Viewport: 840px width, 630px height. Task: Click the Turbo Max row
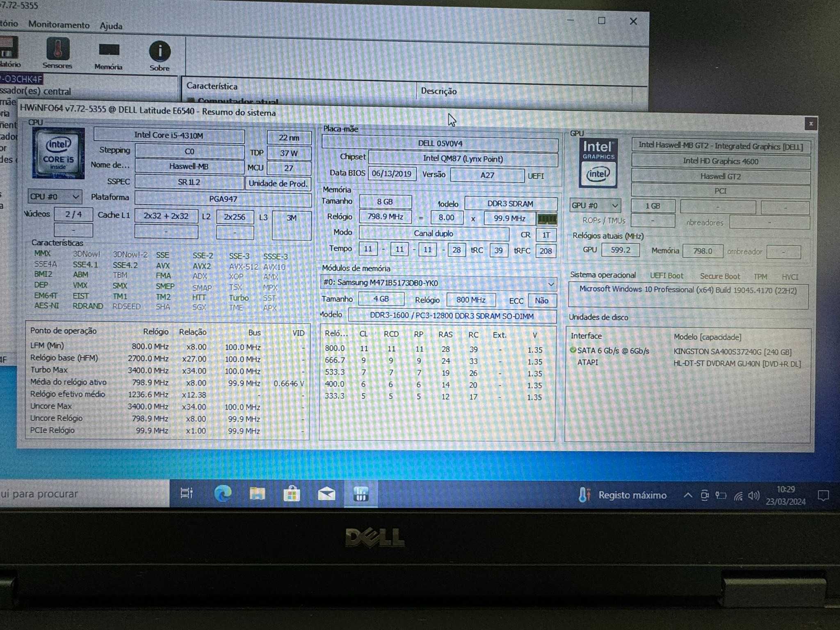(x=167, y=370)
